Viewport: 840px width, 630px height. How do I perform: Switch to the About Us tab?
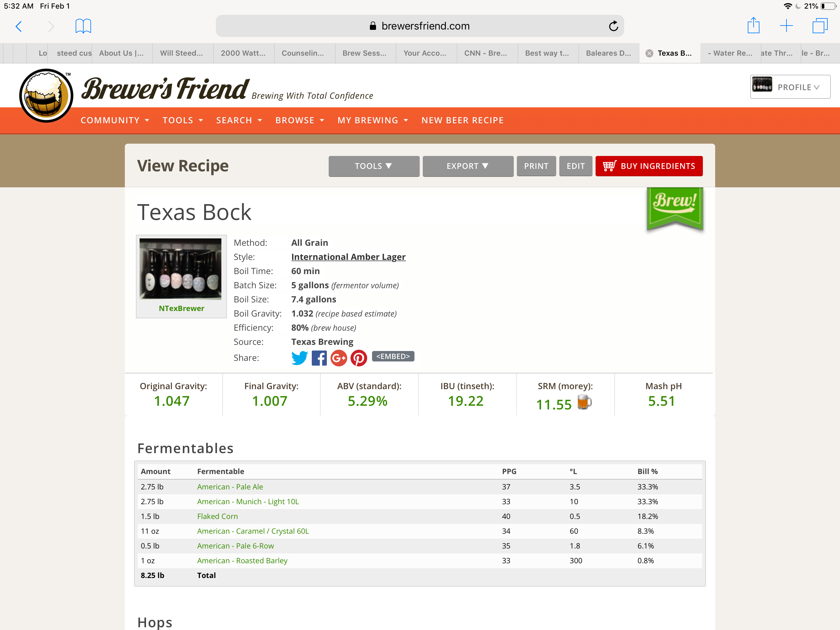pyautogui.click(x=121, y=53)
